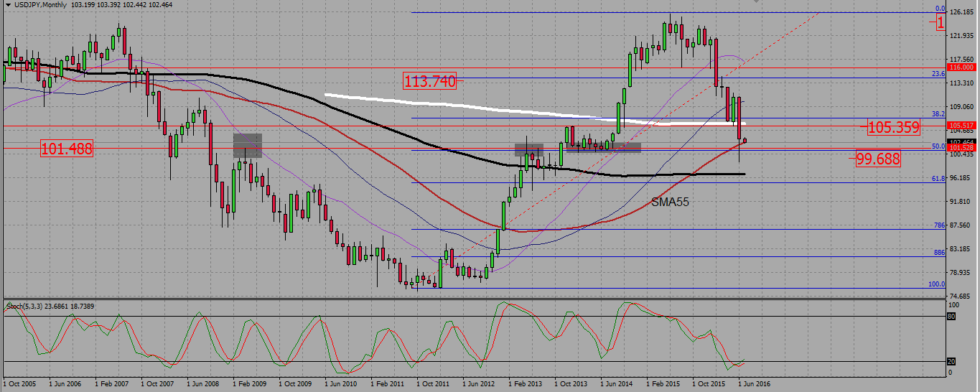Click the 1 Feb 2013 date label
Image resolution: width=980 pixels, height=392 pixels.
[525, 383]
